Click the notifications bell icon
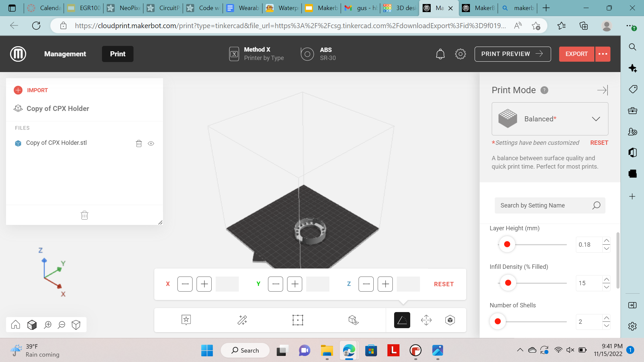This screenshot has height=362, width=644. [440, 54]
